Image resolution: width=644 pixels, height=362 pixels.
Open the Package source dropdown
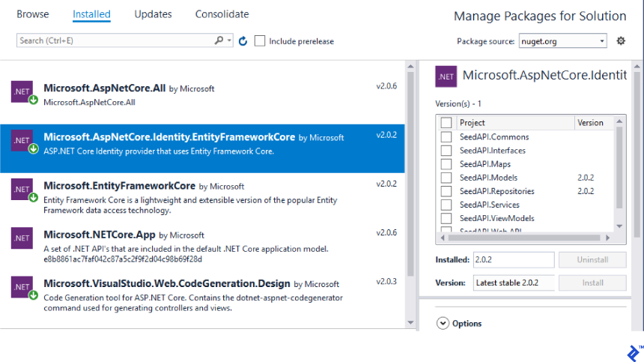click(x=562, y=41)
